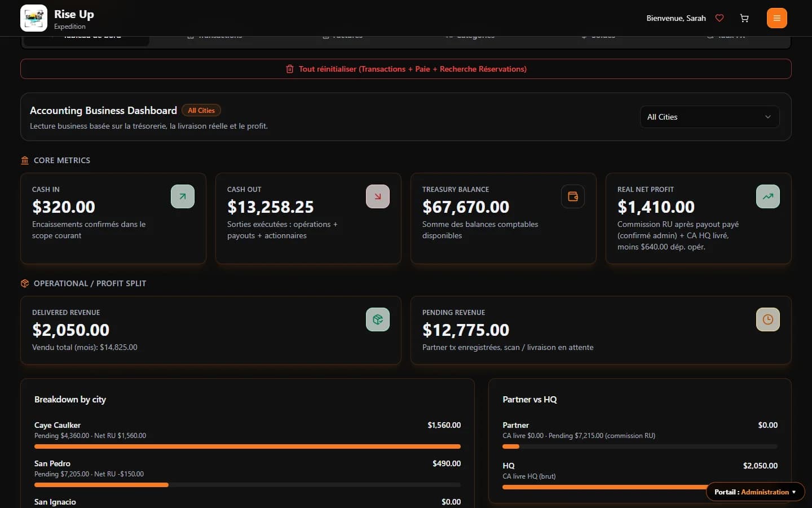This screenshot has height=508, width=812.
Task: Click the Accounting Business Dashboard title
Action: point(103,111)
